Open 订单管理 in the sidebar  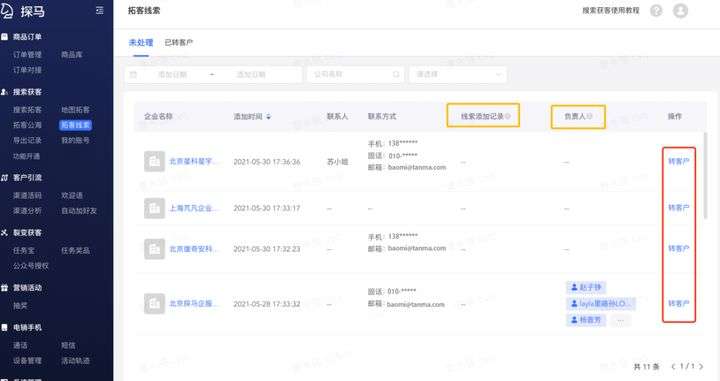click(x=28, y=55)
